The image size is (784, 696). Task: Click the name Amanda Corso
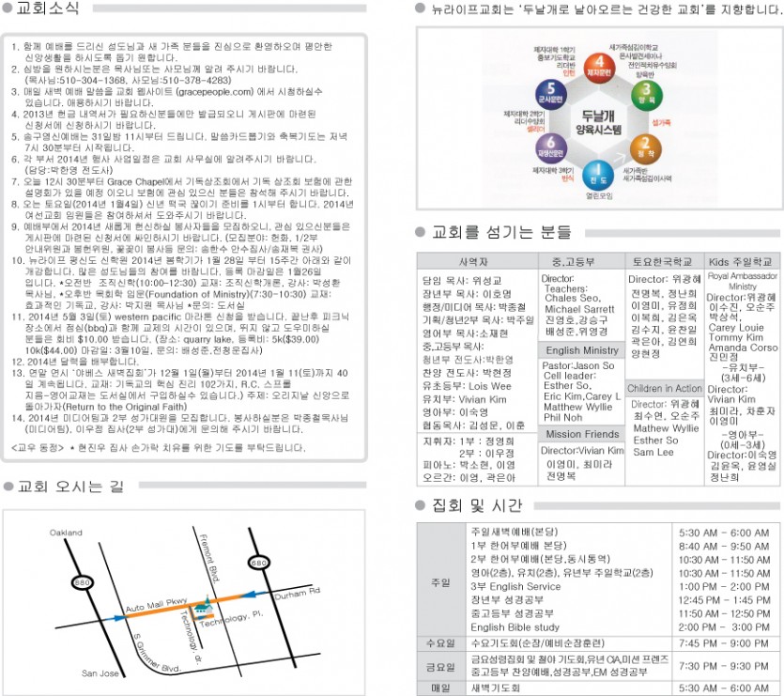click(x=743, y=348)
